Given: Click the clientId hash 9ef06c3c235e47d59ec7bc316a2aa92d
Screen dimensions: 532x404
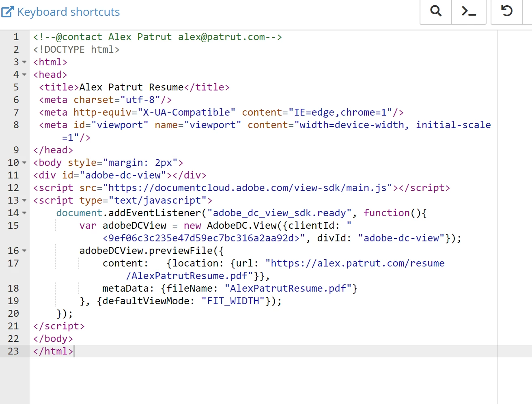Looking at the screenshot, I should coord(201,238).
